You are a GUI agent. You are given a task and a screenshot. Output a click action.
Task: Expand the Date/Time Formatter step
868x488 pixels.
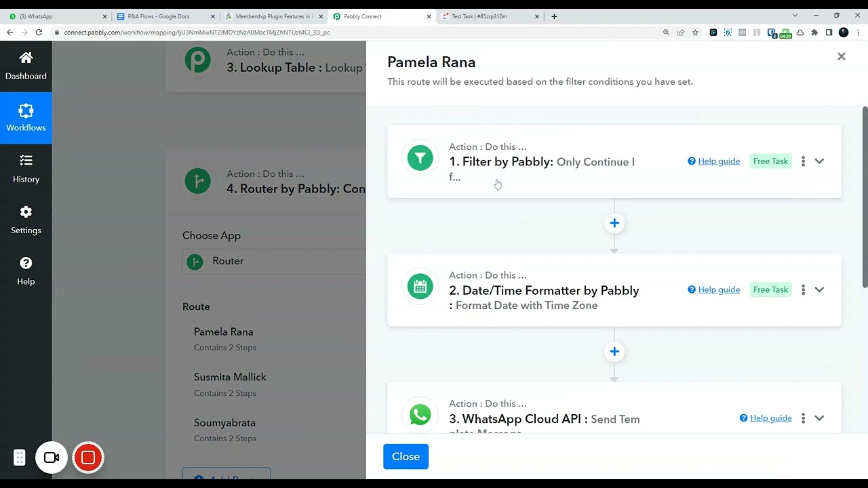tap(819, 289)
